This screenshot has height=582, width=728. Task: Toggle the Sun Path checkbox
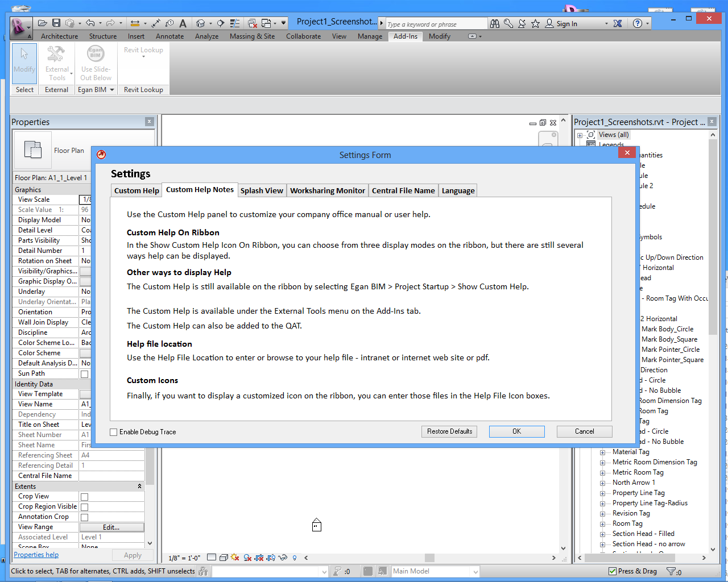tap(85, 374)
